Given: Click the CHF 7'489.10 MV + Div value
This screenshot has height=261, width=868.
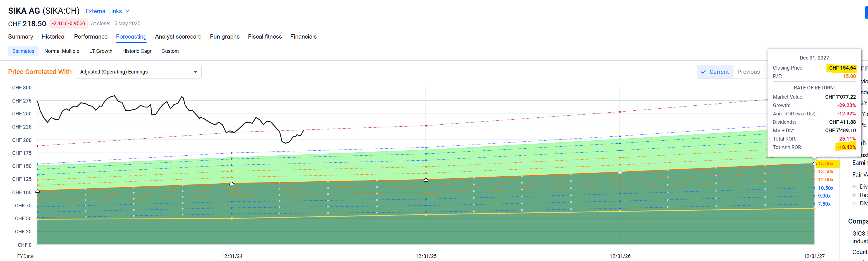Looking at the screenshot, I should point(840,130).
